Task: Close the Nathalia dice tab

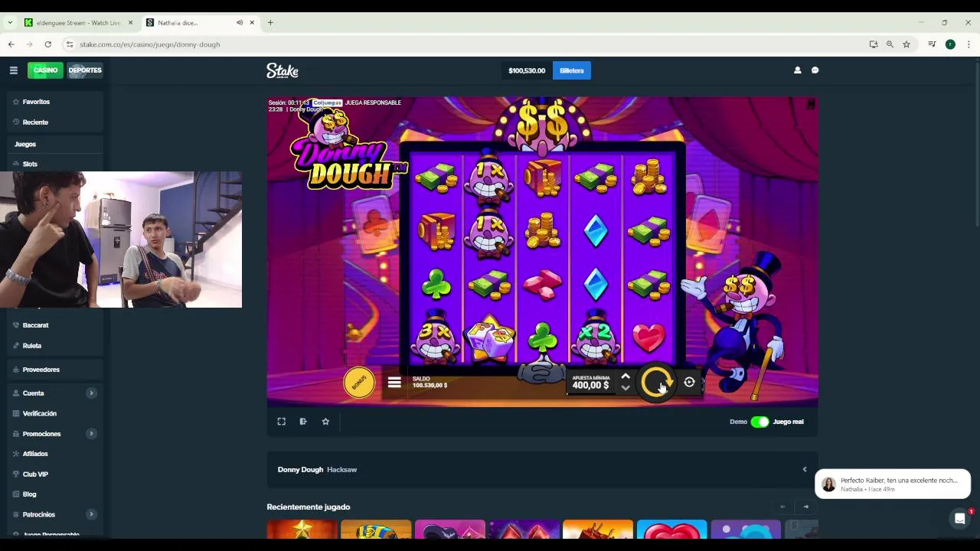Action: (x=252, y=23)
